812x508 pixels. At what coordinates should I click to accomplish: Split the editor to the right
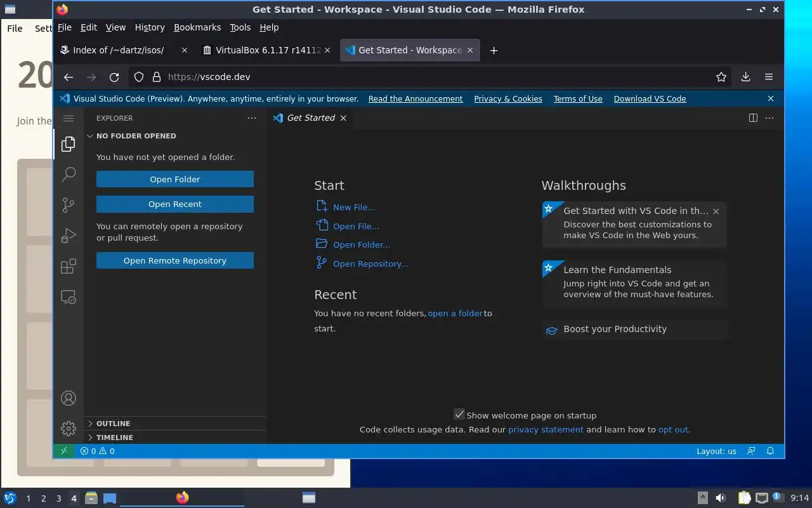pyautogui.click(x=753, y=118)
